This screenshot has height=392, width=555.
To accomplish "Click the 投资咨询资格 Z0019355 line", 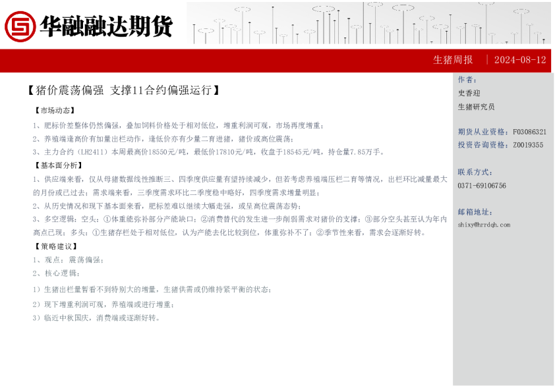I will pos(500,145).
